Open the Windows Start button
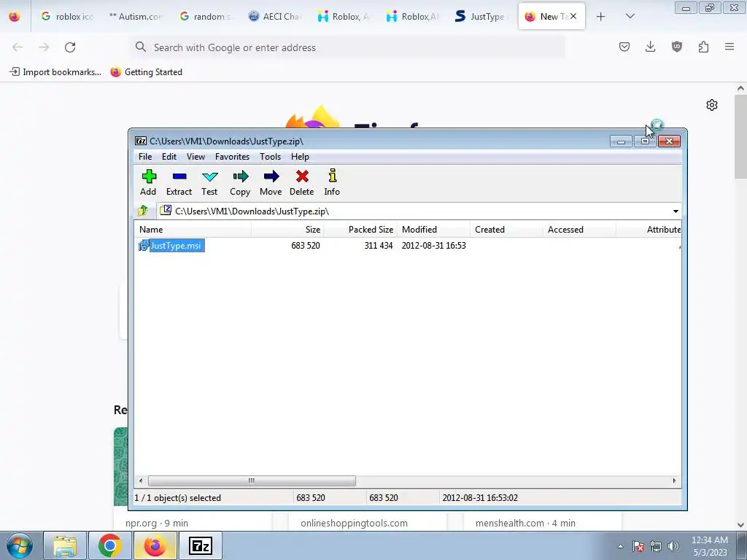Image resolution: width=747 pixels, height=560 pixels. (20, 545)
